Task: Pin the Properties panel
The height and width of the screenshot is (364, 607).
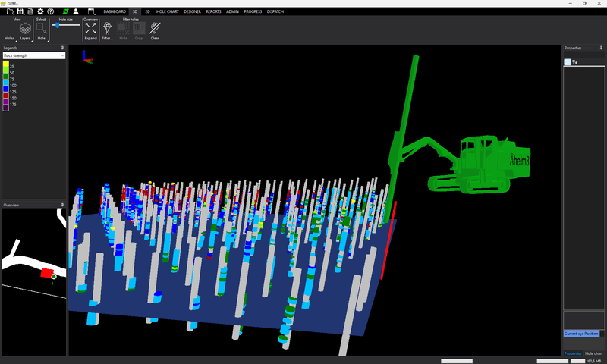Action: [x=601, y=48]
